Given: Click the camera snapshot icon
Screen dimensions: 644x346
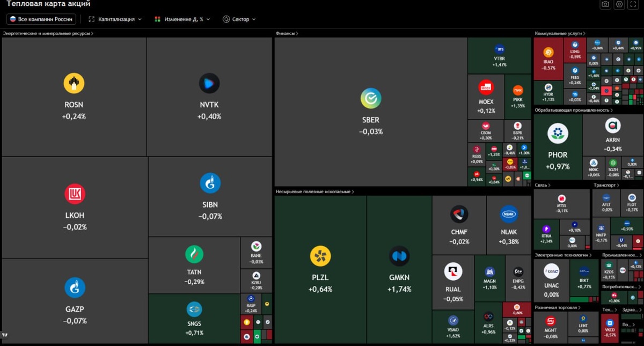Looking at the screenshot, I should click(x=605, y=4).
